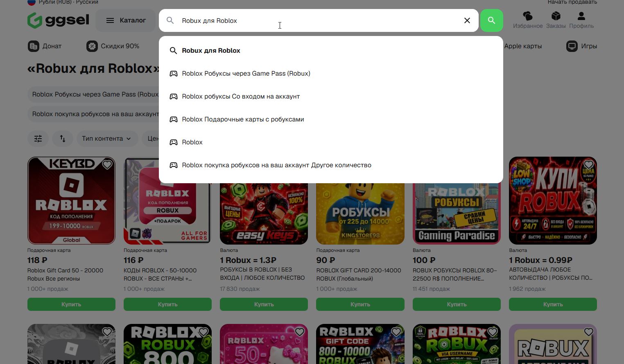Buy the 100 ₽ ROBUX РОБУКСЫ item
624x364 pixels.
(457, 304)
